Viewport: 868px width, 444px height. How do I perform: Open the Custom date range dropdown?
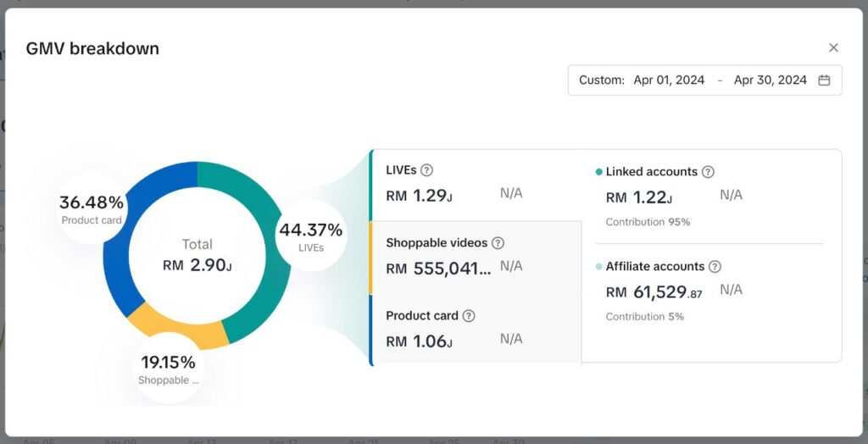pos(704,80)
